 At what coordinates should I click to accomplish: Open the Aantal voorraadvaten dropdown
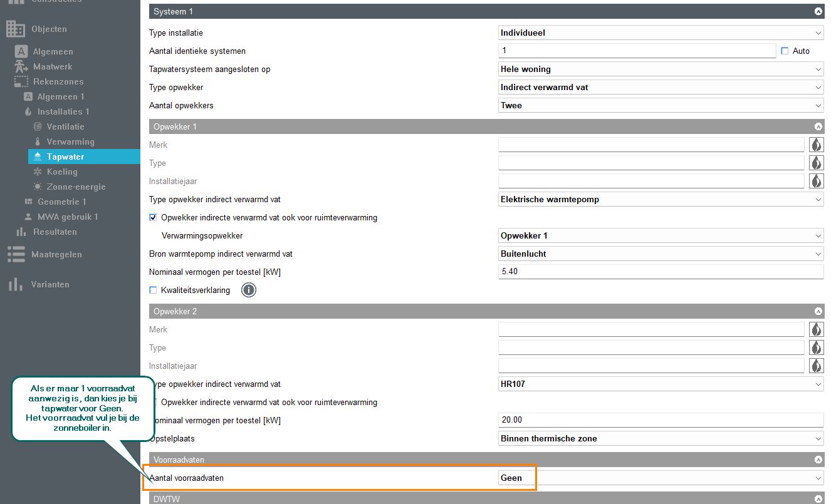tap(661, 478)
